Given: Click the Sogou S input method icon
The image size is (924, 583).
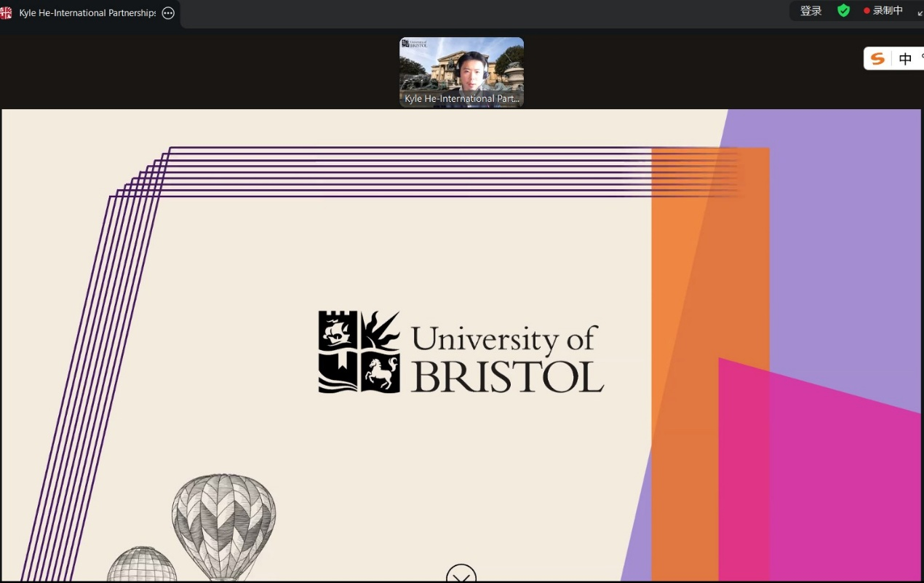Looking at the screenshot, I should coord(878,59).
